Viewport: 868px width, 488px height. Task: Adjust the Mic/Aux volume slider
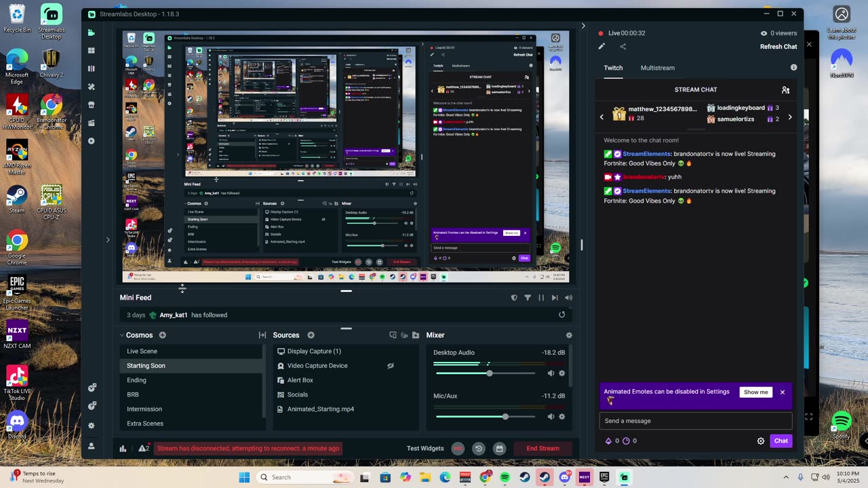point(486,417)
